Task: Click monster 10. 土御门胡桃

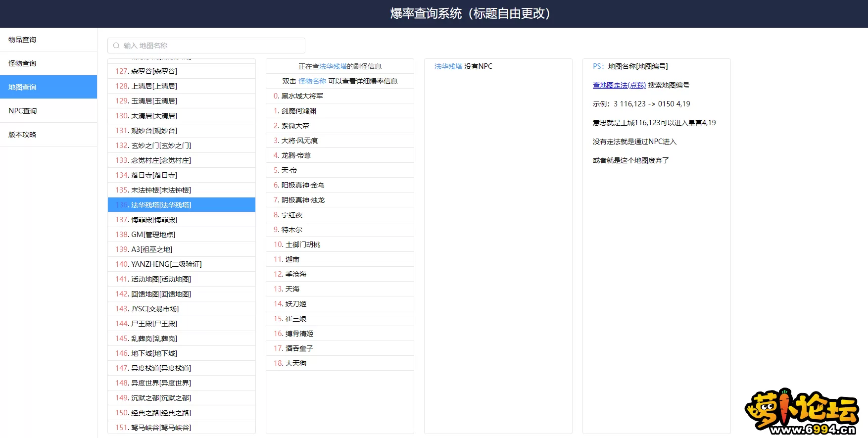Action: click(340, 244)
